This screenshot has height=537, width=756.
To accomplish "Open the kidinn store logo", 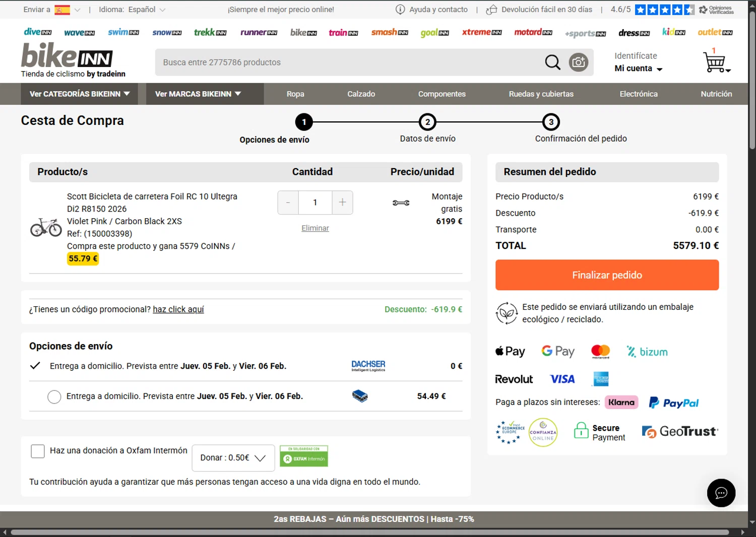I will tap(674, 32).
